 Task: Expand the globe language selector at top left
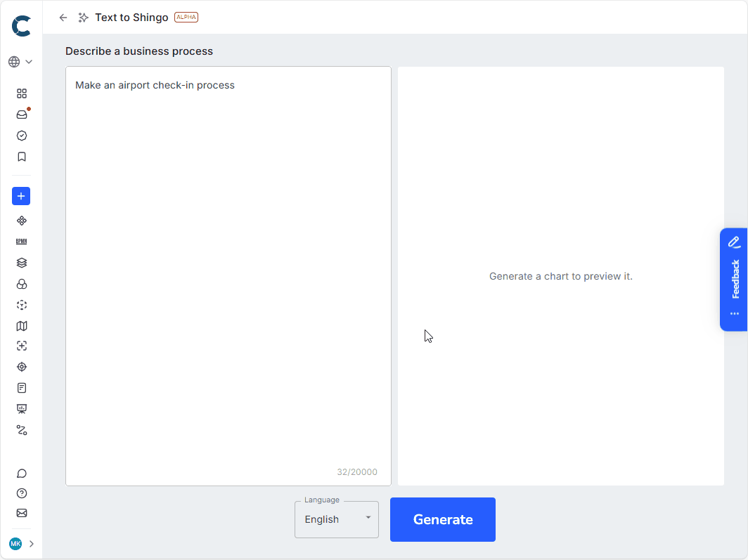[20, 61]
